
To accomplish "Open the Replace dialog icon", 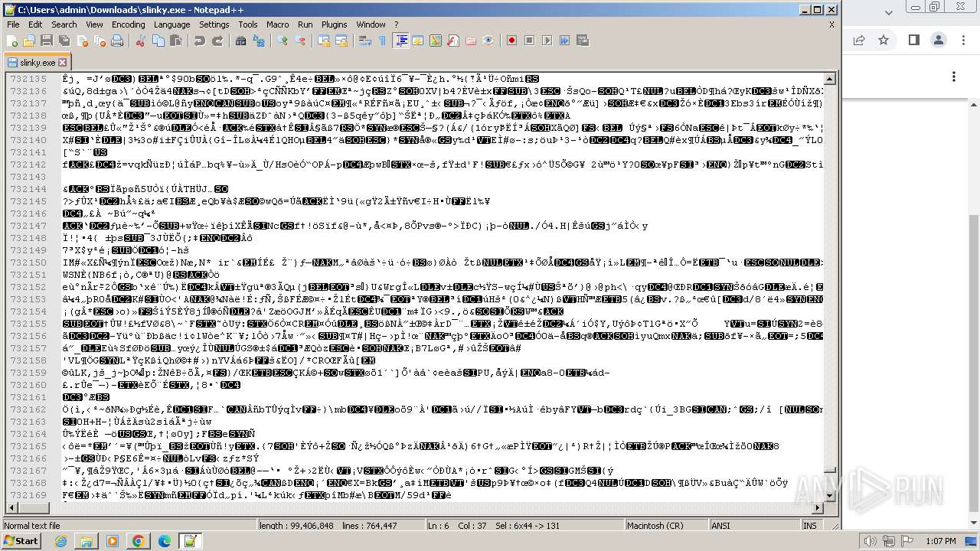I will coord(258,41).
